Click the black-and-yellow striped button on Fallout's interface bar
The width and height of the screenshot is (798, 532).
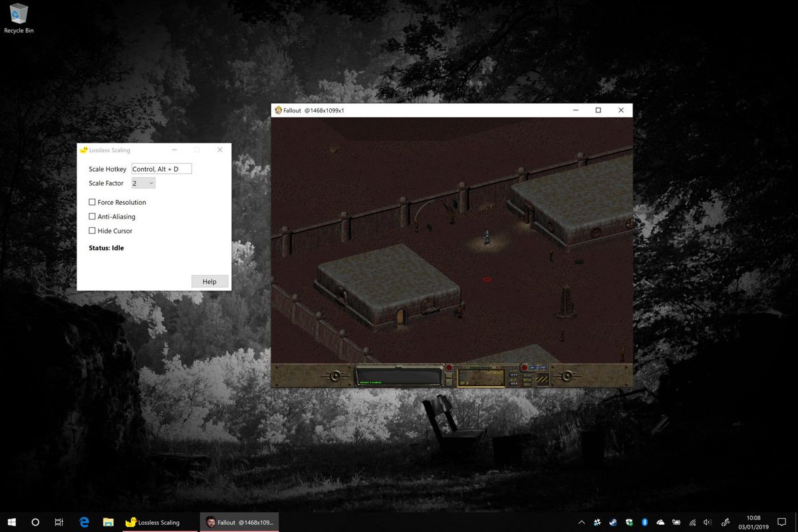542,379
